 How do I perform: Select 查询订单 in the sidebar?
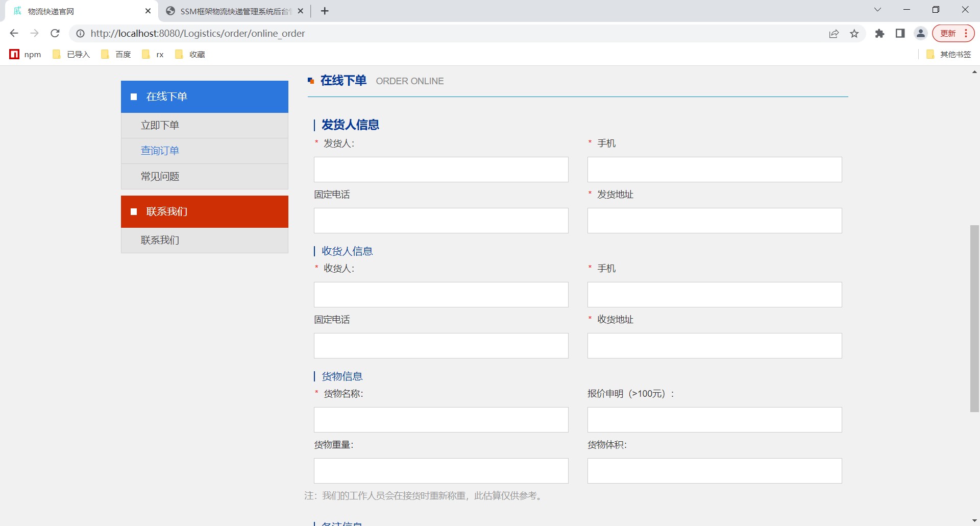(x=160, y=151)
